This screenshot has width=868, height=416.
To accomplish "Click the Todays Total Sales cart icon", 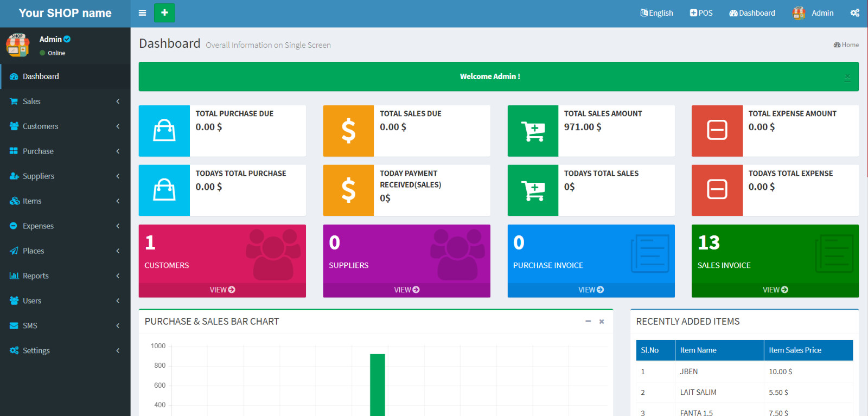I will coord(533,190).
